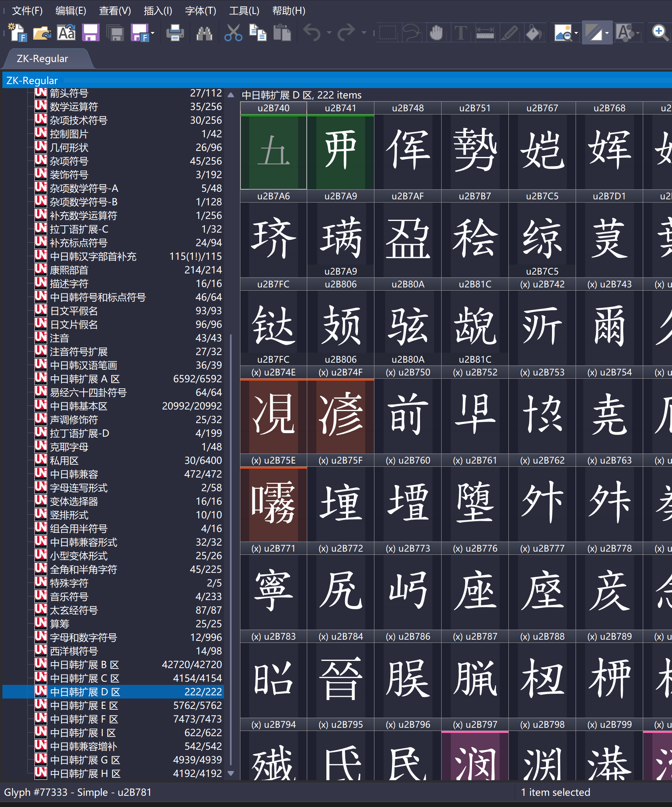
Task: Click the New Font icon
Action: tap(18, 33)
